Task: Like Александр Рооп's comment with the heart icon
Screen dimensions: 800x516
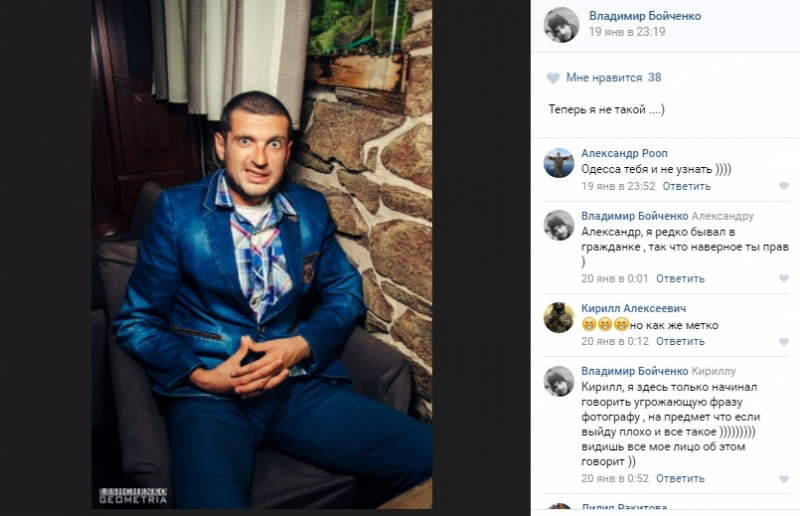Action: coord(784,186)
